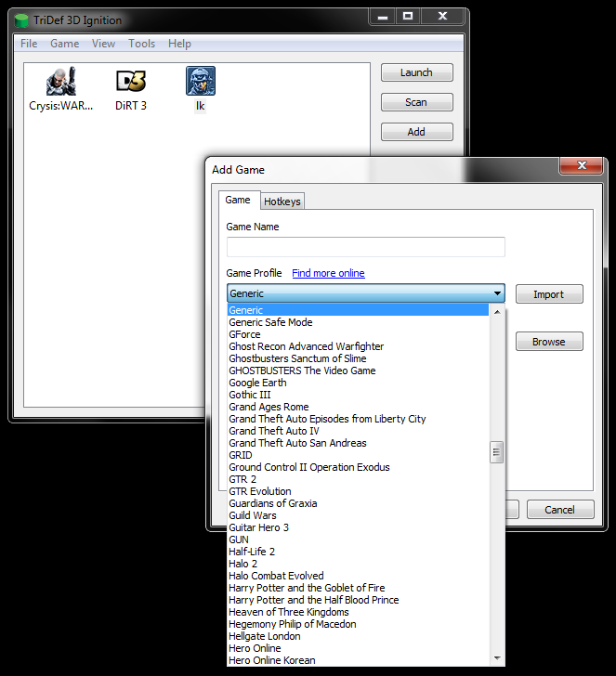Open the File menu
The height and width of the screenshot is (676, 616).
pos(29,44)
